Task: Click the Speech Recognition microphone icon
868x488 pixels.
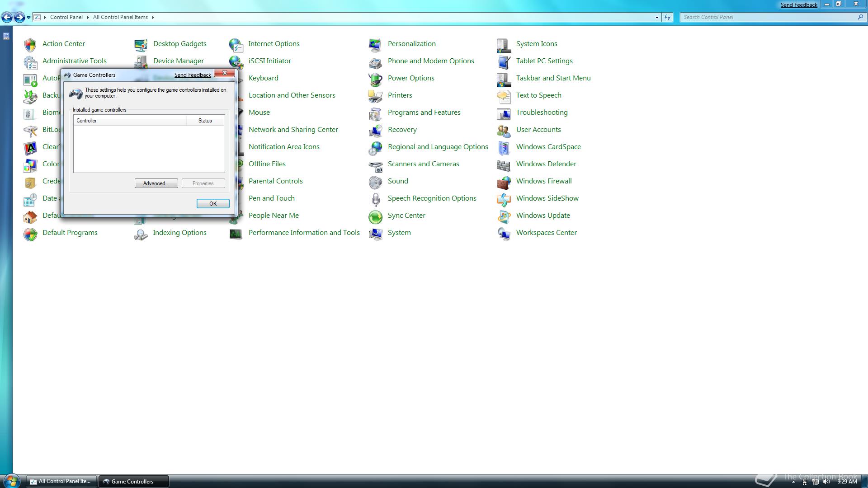Action: coord(375,199)
